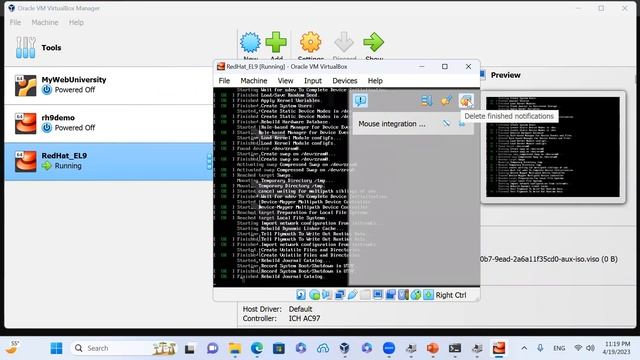Dismiss the Mouse integration notification
This screenshot has width=640, height=360.
point(462,123)
